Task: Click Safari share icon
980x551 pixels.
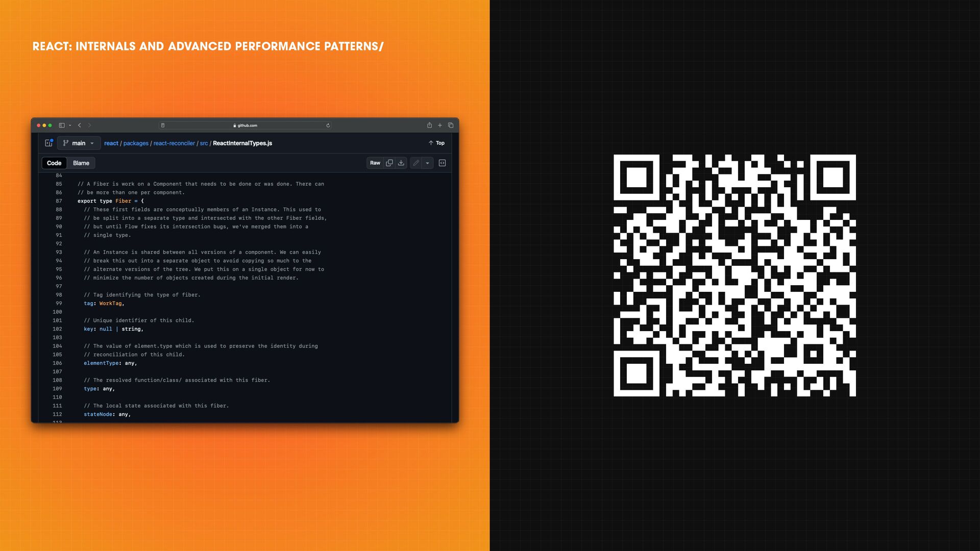Action: (429, 126)
